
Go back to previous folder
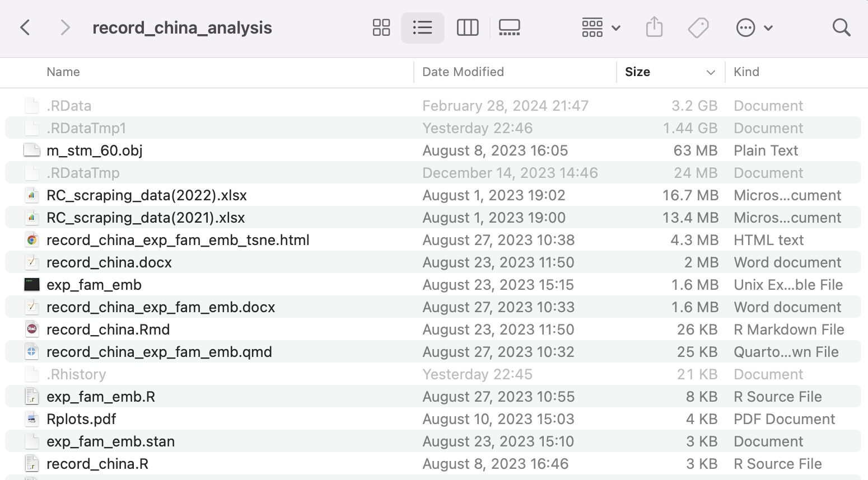[25, 27]
